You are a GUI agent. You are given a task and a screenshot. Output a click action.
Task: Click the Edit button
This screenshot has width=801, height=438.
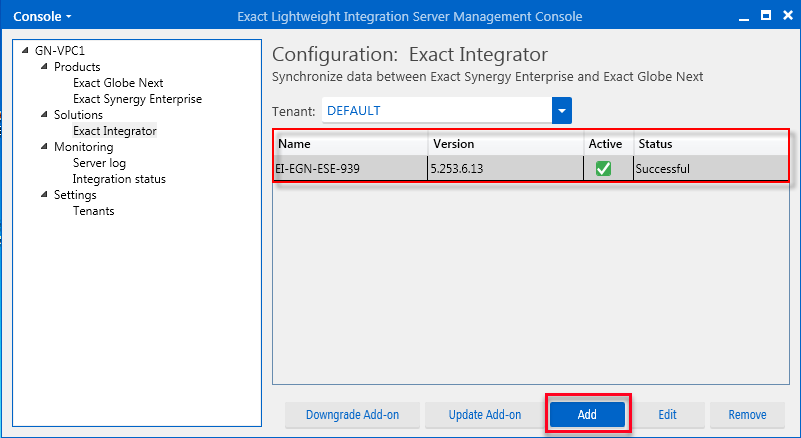pos(667,414)
